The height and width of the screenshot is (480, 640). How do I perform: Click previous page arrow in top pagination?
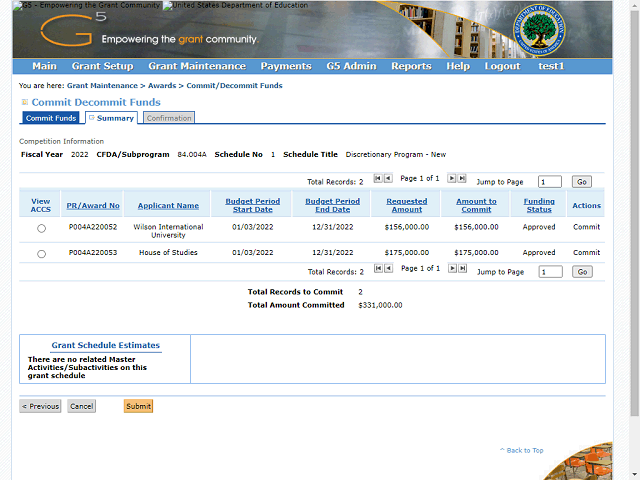(388, 178)
